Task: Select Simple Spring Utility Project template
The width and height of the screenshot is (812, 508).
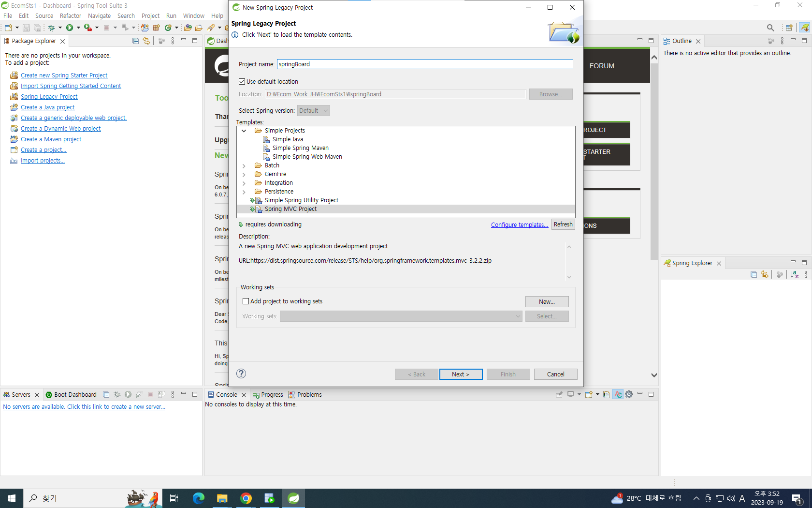Action: tap(301, 200)
